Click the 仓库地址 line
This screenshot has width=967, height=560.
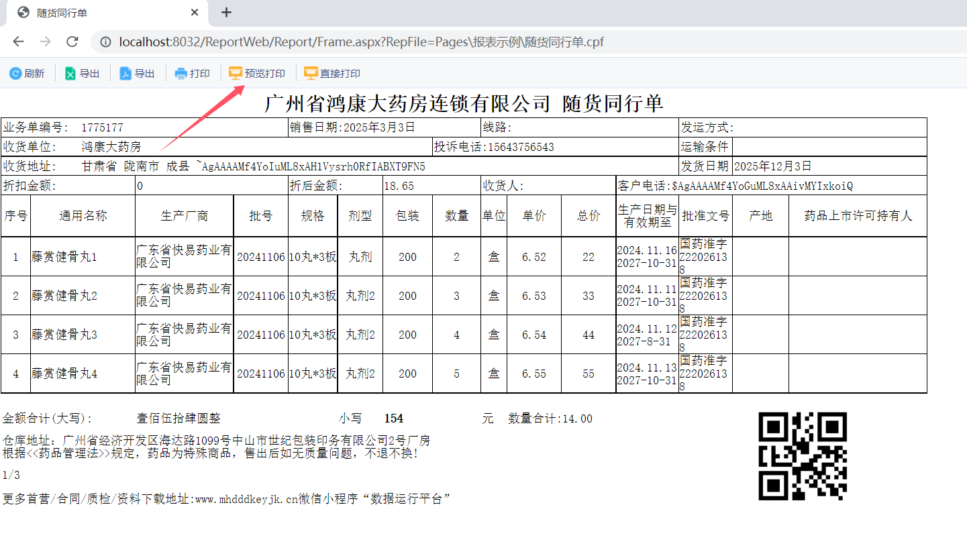pos(217,441)
